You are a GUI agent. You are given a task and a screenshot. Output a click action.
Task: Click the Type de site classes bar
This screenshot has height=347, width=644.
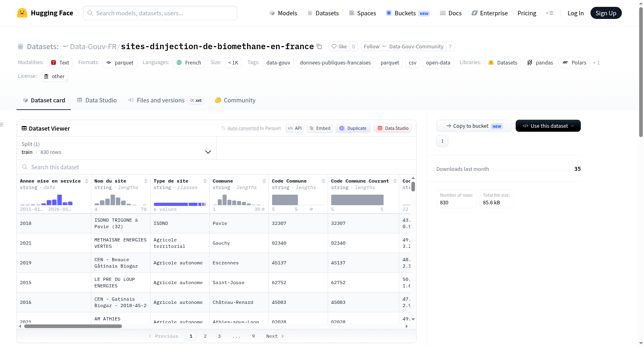[180, 204]
